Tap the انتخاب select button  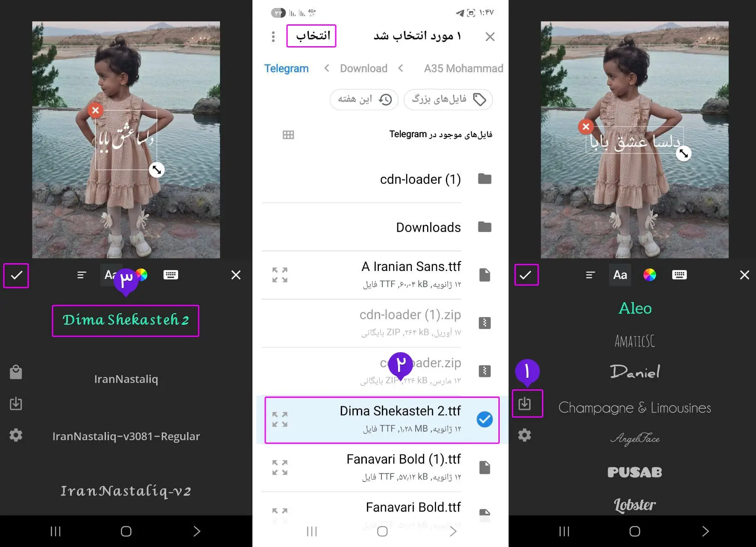[311, 35]
